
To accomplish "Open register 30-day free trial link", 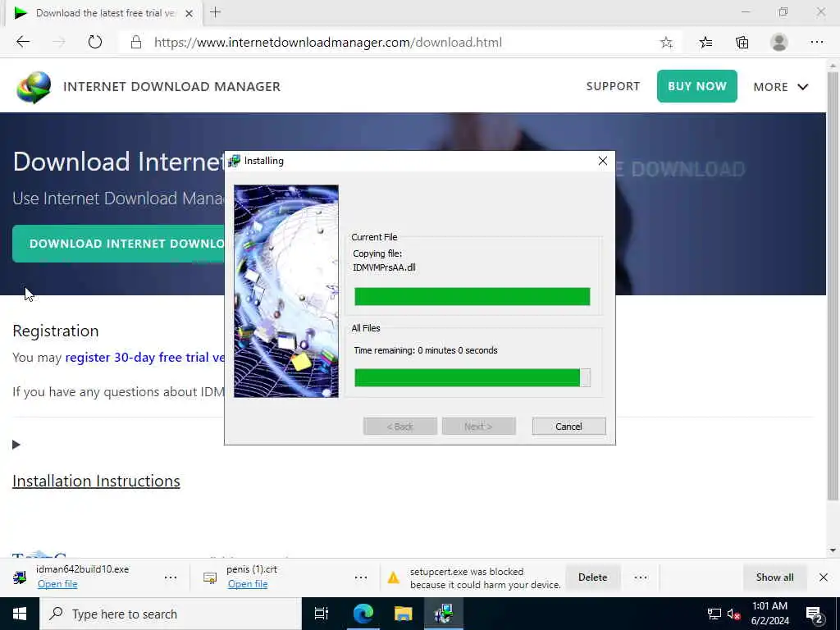I will click(x=144, y=358).
